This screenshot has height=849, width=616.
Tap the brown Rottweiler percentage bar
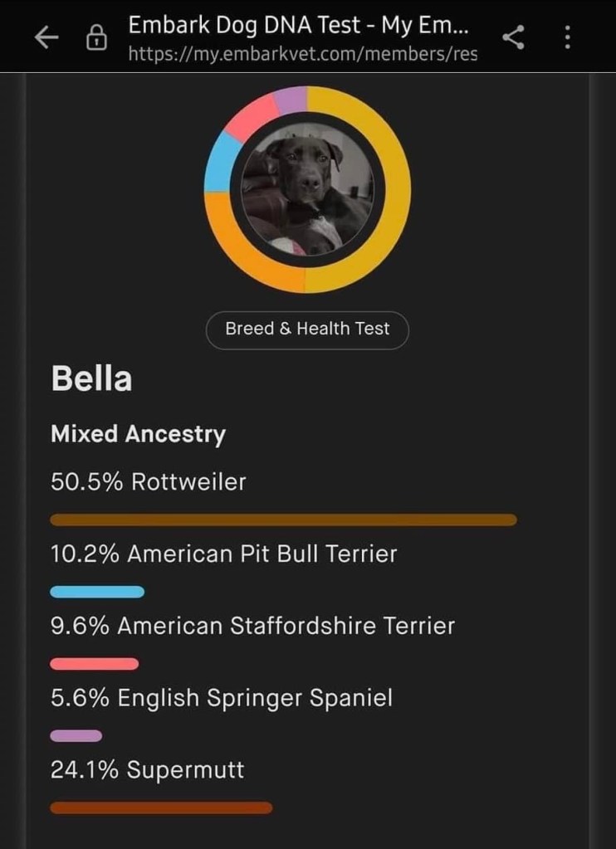click(283, 520)
